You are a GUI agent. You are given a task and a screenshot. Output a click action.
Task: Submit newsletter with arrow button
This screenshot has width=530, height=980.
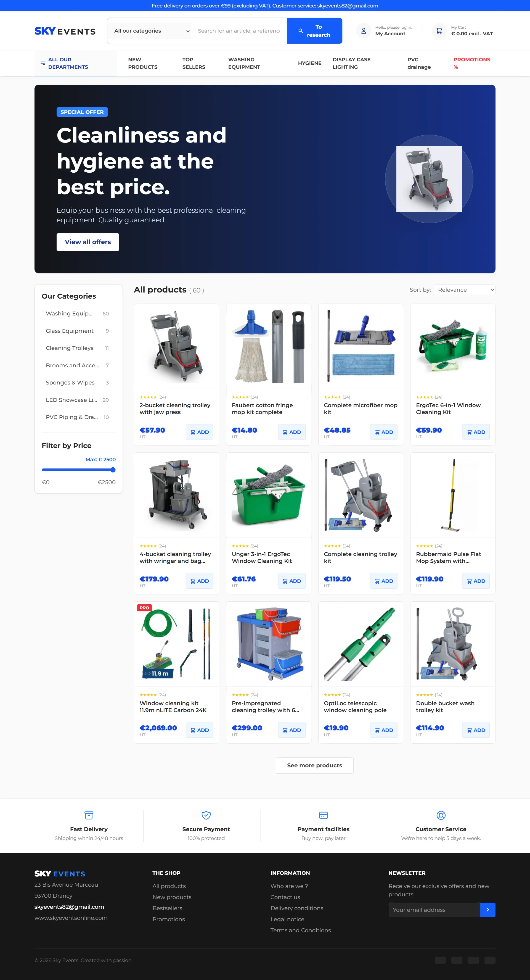[487, 910]
